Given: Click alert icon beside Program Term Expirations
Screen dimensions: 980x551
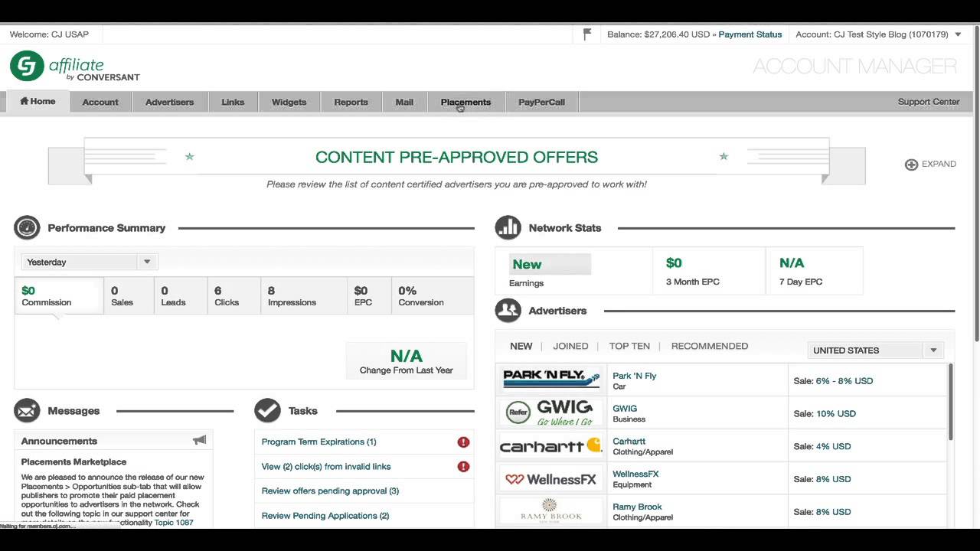Looking at the screenshot, I should (x=463, y=442).
